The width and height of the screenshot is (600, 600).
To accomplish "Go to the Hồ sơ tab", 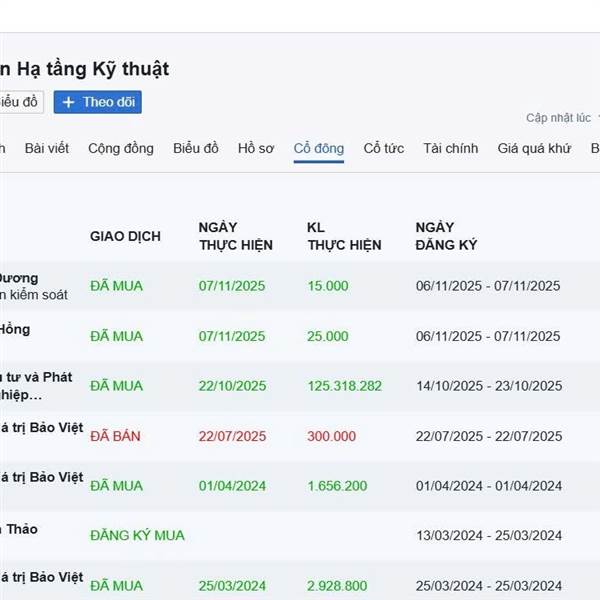I will [256, 148].
